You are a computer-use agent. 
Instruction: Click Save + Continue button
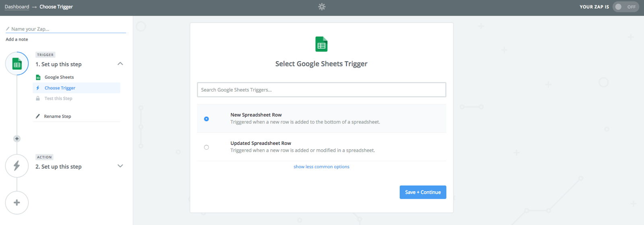(423, 192)
